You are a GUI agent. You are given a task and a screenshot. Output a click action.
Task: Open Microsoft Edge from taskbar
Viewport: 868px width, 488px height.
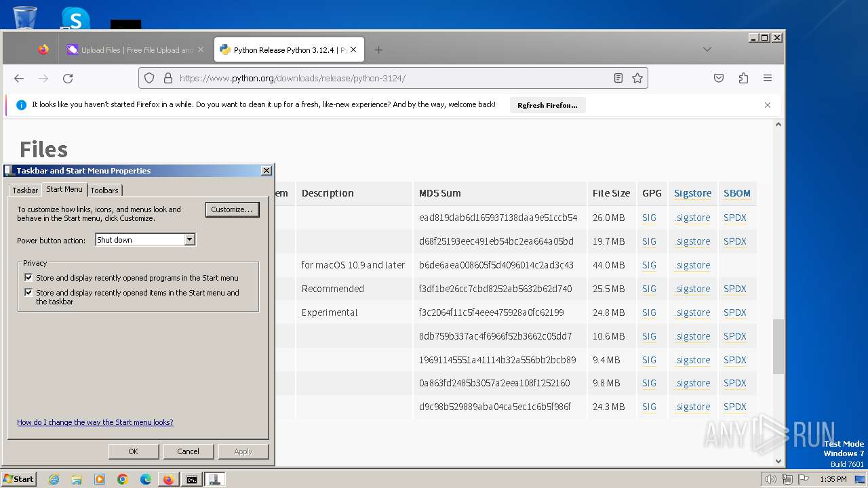146,479
